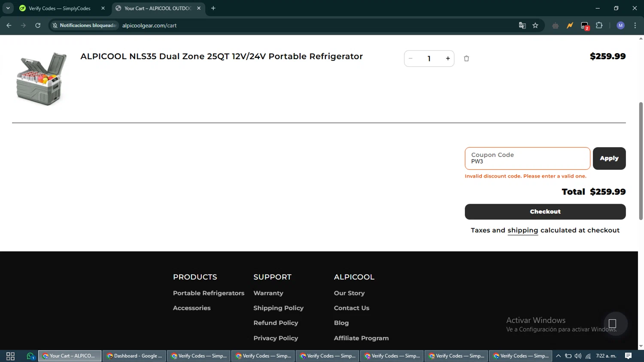Image resolution: width=644 pixels, height=362 pixels.
Task: Decrease quantity with the minus button
Action: click(x=410, y=58)
